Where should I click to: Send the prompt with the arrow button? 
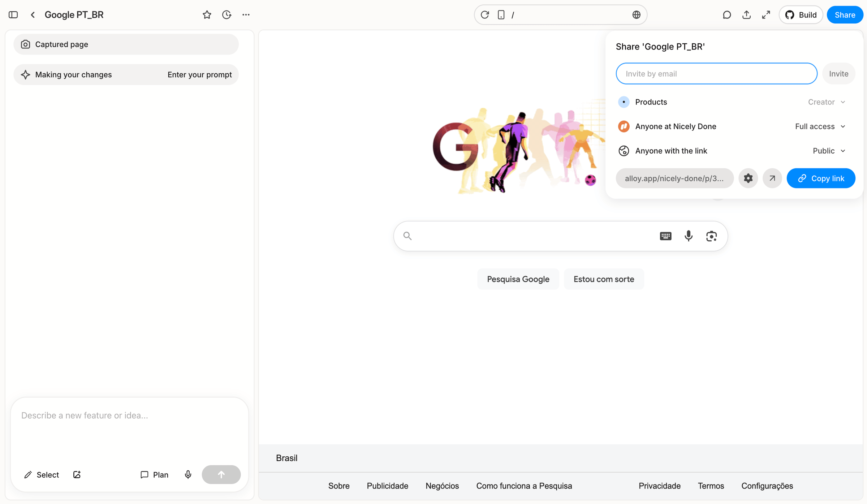click(221, 474)
